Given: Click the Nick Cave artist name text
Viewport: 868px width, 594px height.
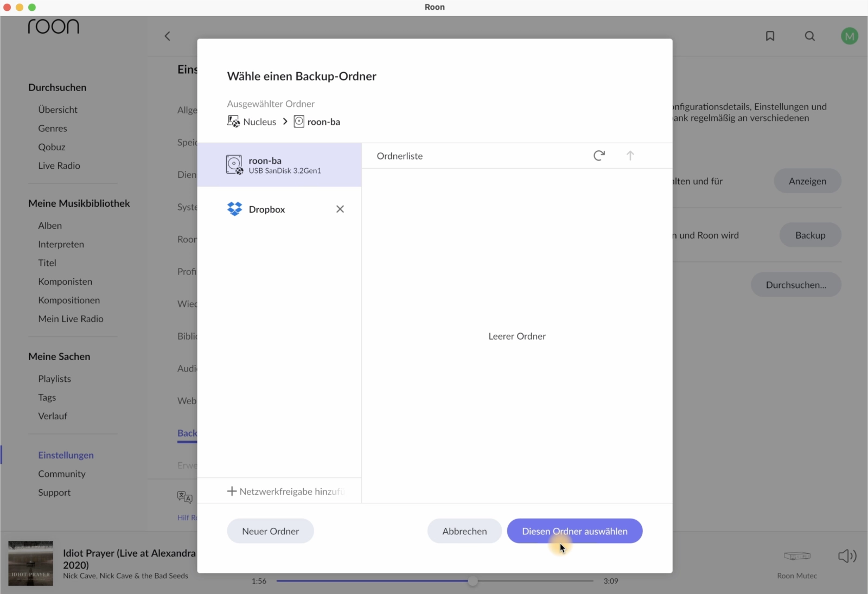Looking at the screenshot, I should [125, 576].
